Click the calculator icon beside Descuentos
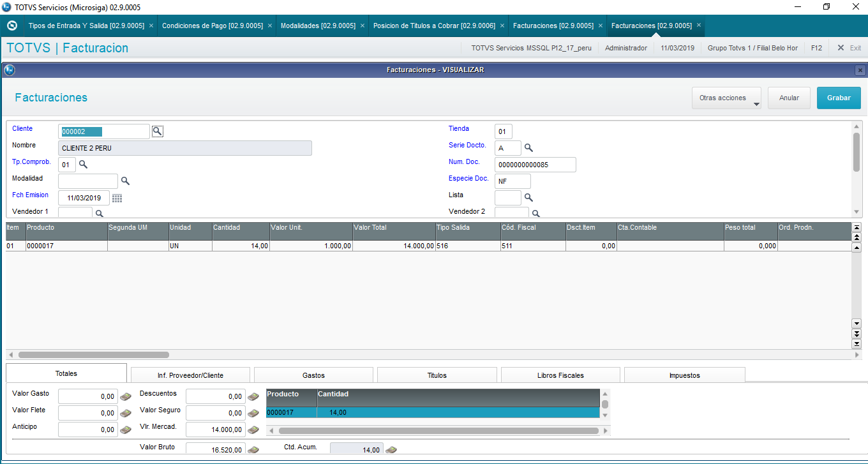868x464 pixels. pyautogui.click(x=253, y=396)
